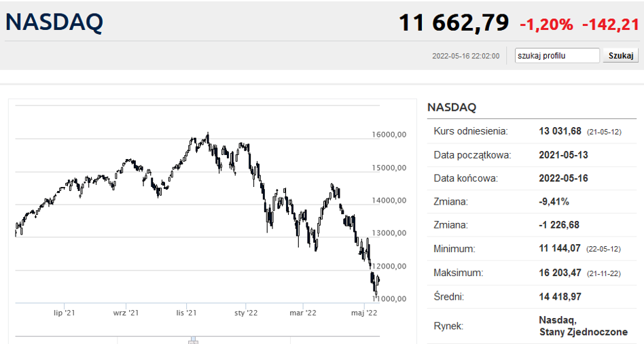Click the 16000,00 price axis label
Viewport: 644px width, 344px height.
point(389,135)
